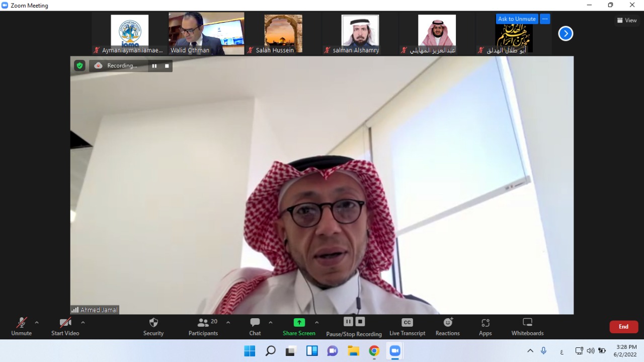Open Widgets from taskbar

click(312, 351)
